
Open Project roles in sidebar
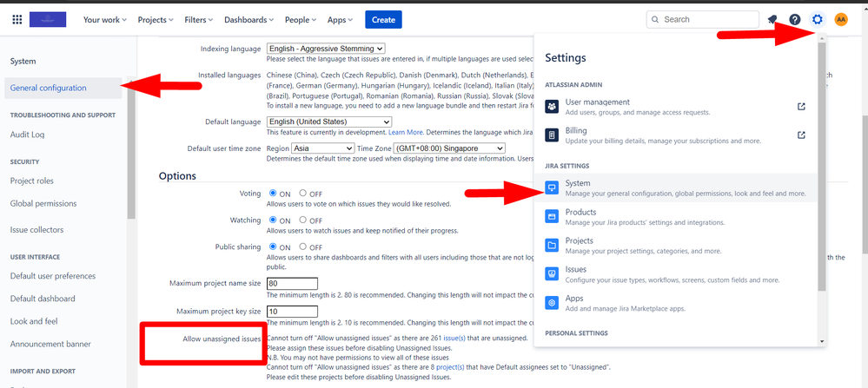tap(31, 181)
